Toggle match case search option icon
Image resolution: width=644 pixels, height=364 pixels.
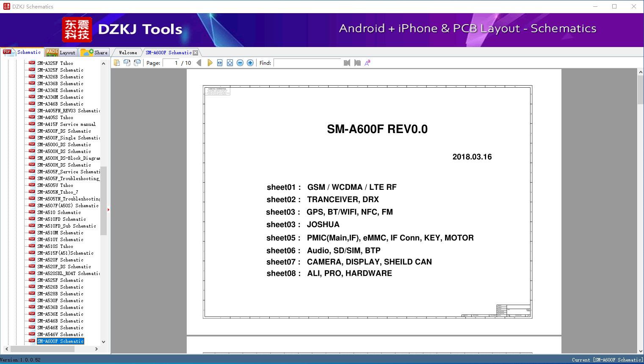click(x=368, y=63)
